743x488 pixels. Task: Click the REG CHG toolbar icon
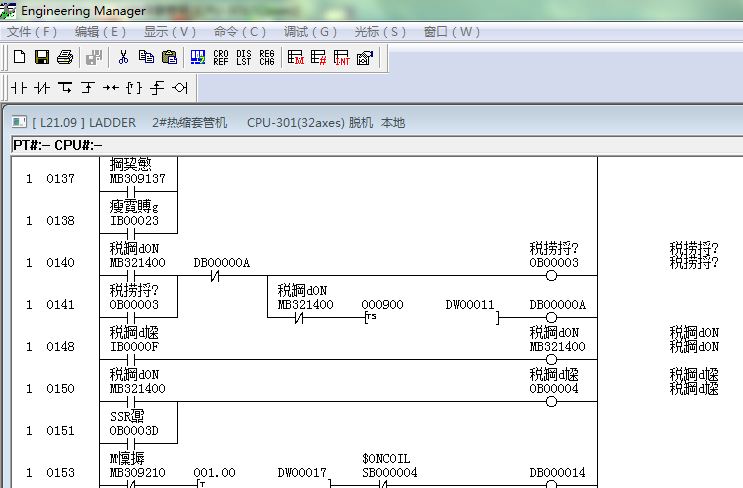(267, 57)
